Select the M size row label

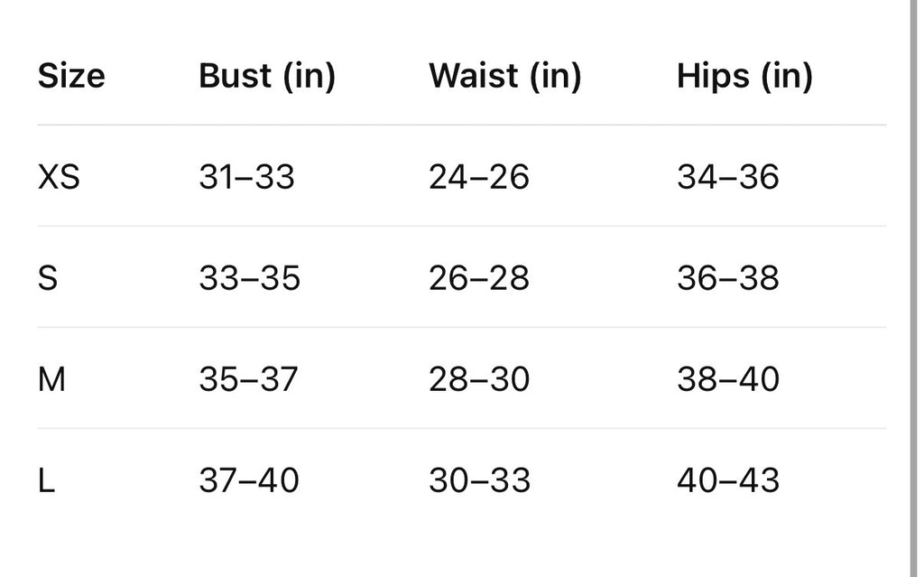[51, 378]
